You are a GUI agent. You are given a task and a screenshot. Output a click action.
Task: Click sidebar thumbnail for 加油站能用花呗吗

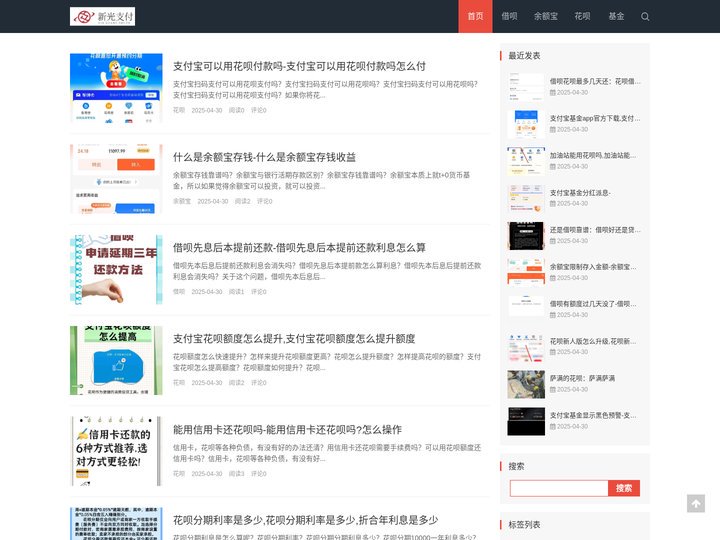point(526,161)
